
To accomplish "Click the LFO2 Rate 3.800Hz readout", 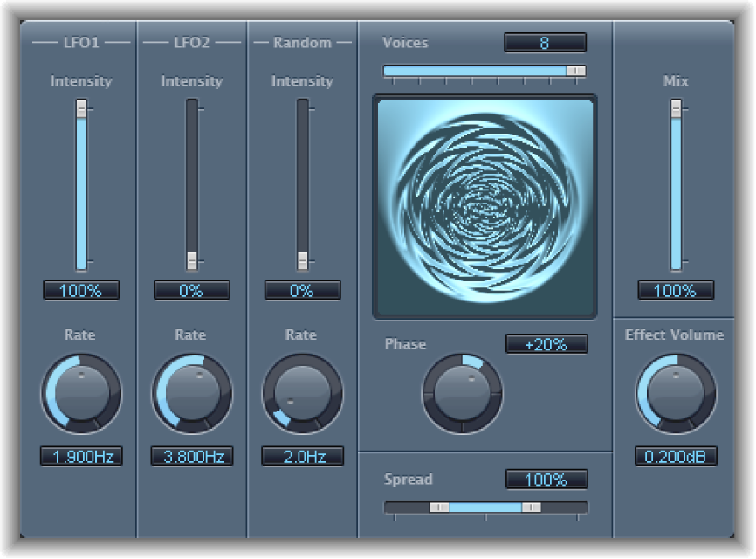I will click(x=190, y=456).
